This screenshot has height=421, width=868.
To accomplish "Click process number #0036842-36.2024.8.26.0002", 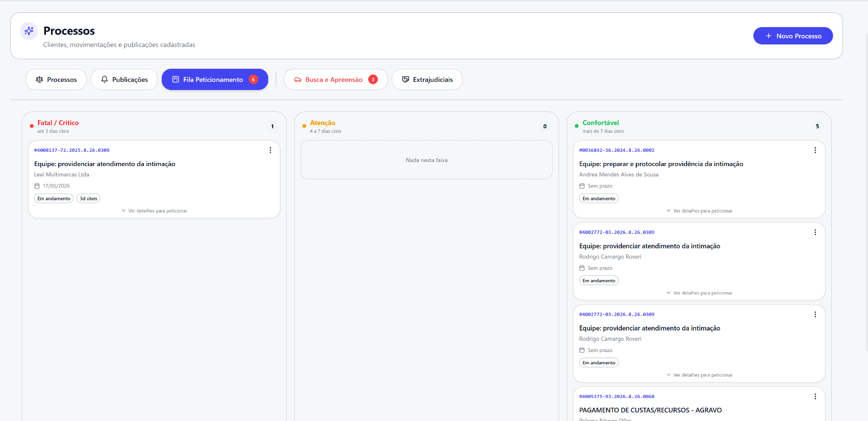I will (617, 150).
